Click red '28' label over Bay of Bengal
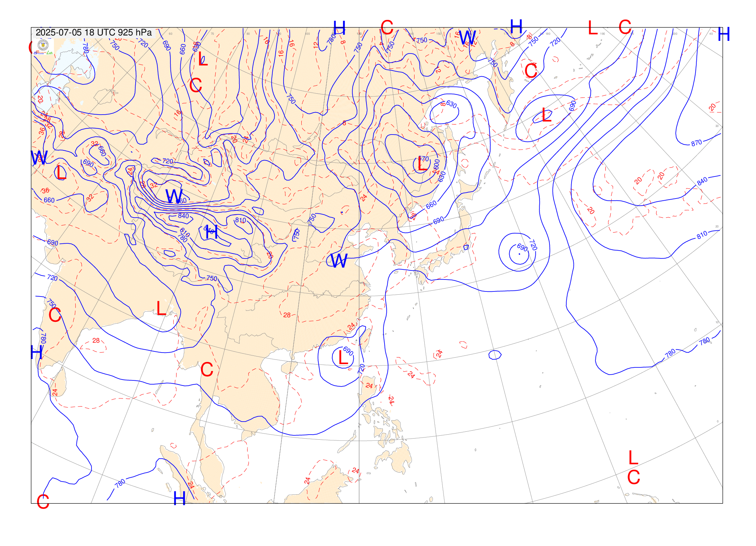This screenshot has width=756, height=546. tap(96, 340)
